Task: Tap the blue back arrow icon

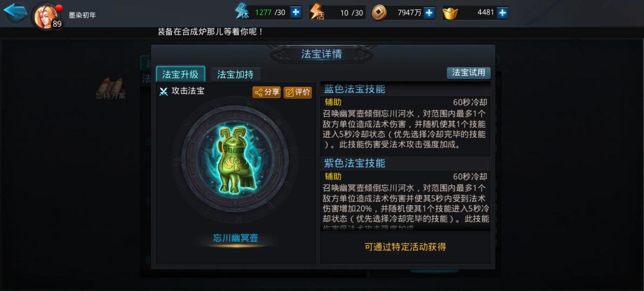Action: (x=15, y=12)
